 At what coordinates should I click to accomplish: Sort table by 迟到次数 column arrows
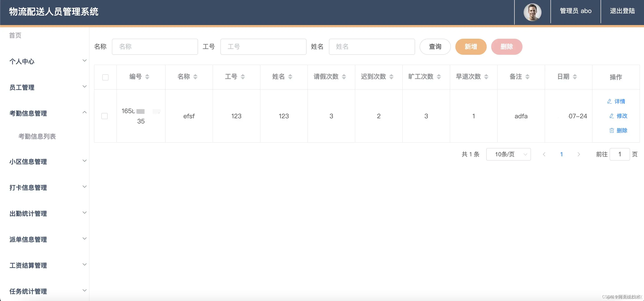[x=391, y=77]
